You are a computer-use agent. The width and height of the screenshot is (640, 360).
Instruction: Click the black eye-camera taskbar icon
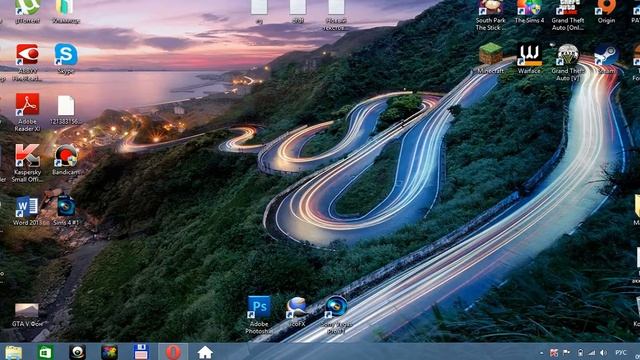77,352
